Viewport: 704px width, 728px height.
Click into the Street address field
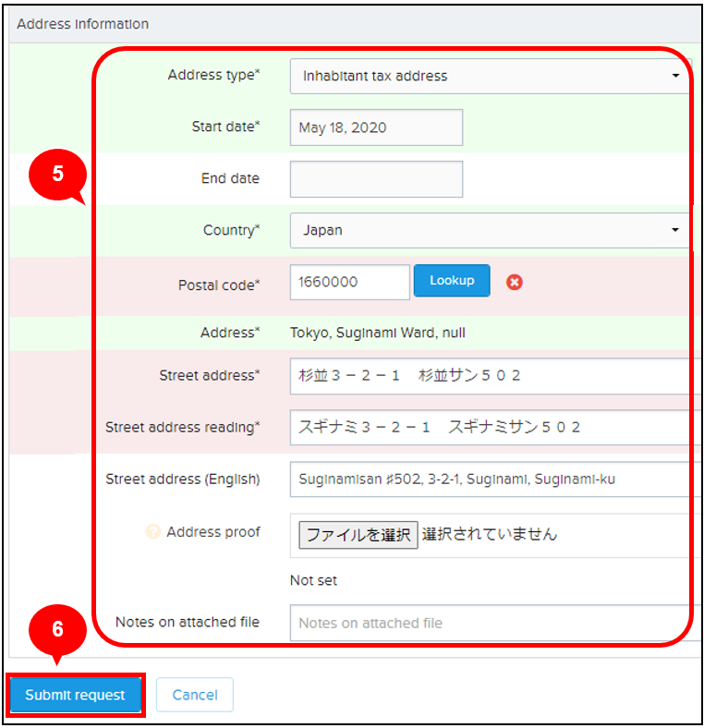coord(490,375)
